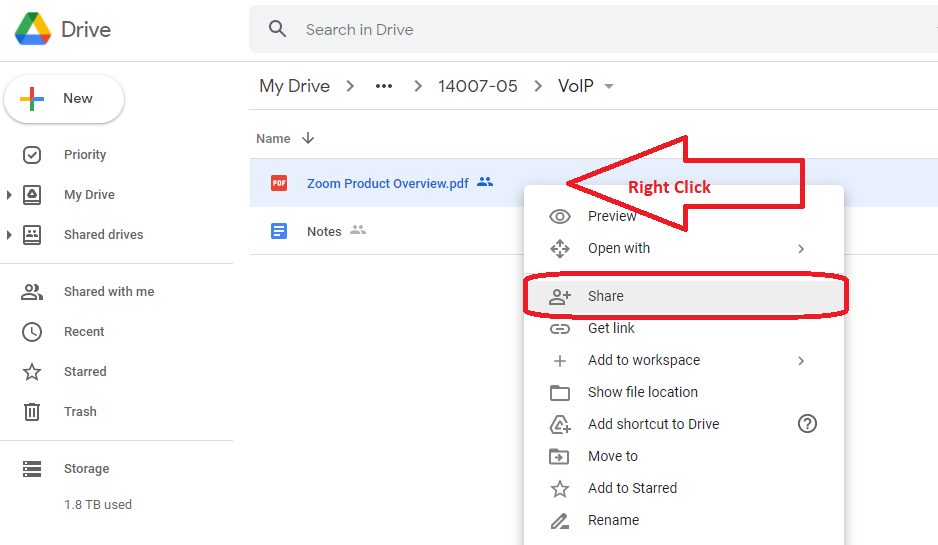Click the Google Drive logo
938x545 pixels.
click(x=33, y=29)
